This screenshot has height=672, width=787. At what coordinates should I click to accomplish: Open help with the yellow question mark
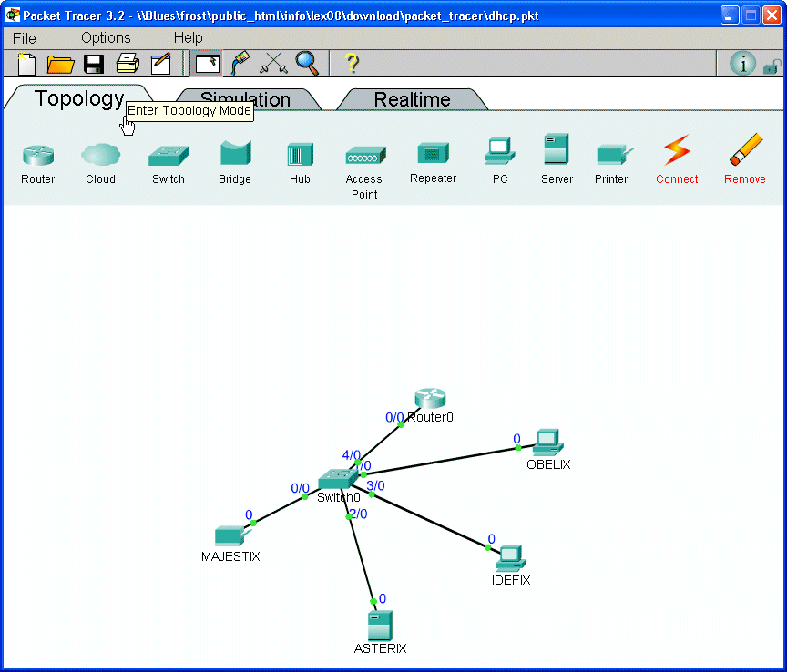coord(352,64)
